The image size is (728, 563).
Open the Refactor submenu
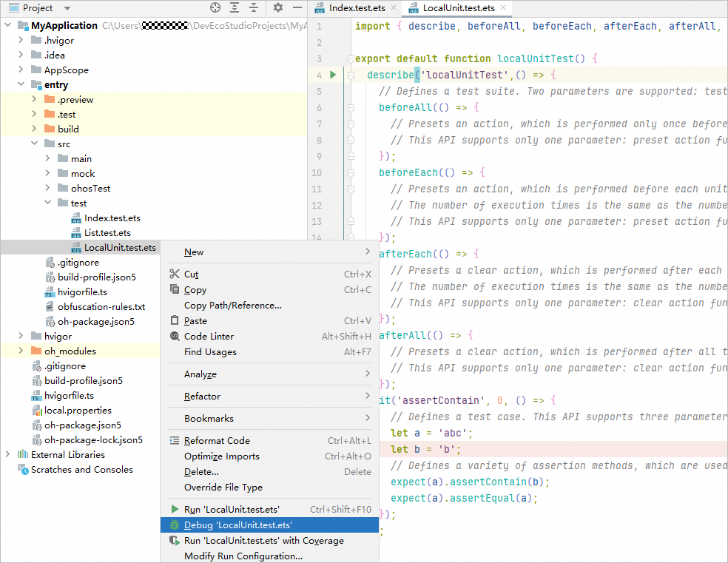[x=202, y=397]
